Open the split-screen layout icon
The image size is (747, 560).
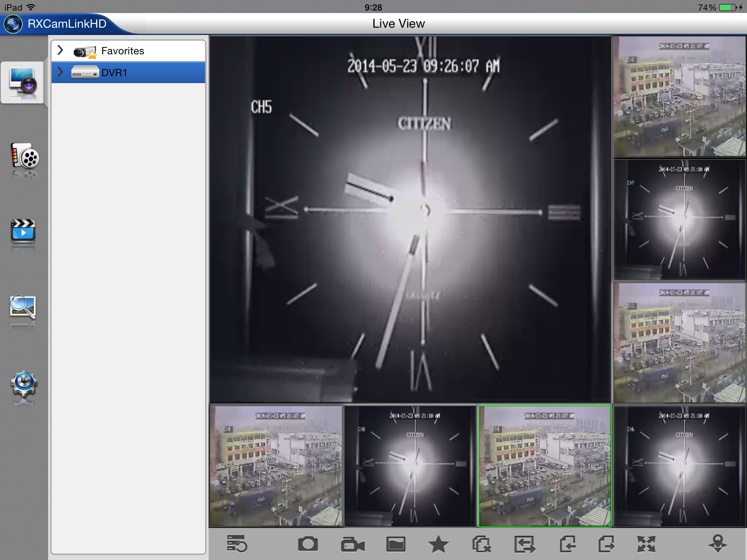coord(396,544)
